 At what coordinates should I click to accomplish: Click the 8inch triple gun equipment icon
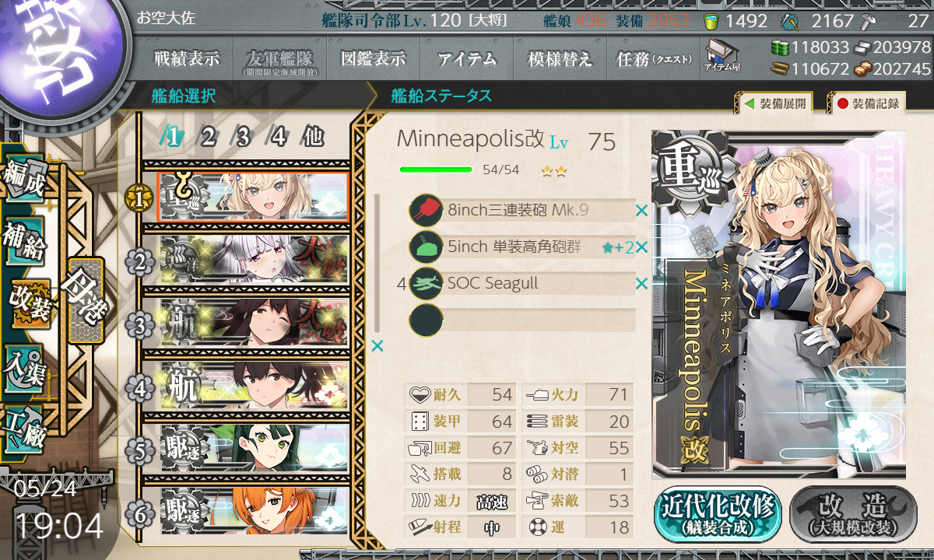(426, 210)
